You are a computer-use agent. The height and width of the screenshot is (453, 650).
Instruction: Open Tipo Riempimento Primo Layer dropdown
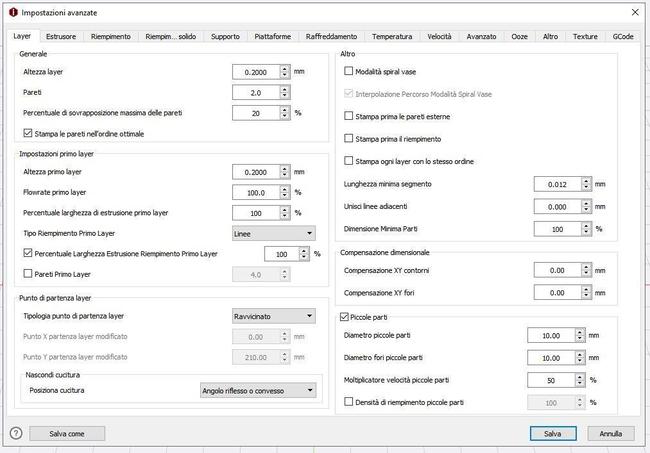click(273, 233)
